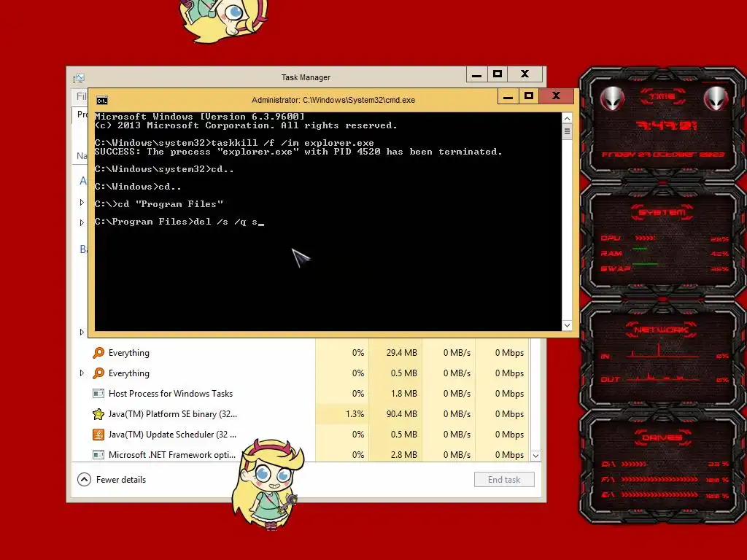This screenshot has height=560, width=747.
Task: Click the NETWORK widget IN graph
Action: tap(664, 351)
